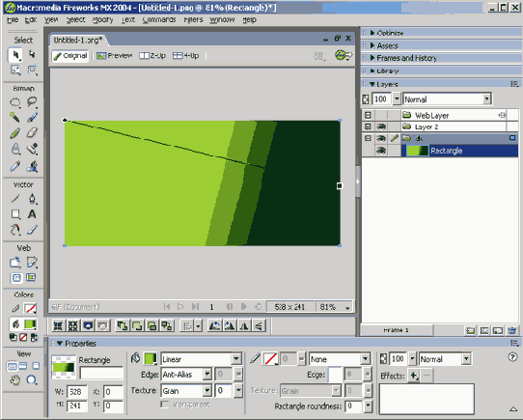
Task: Switch to the Preview tab
Action: pyautogui.click(x=115, y=56)
